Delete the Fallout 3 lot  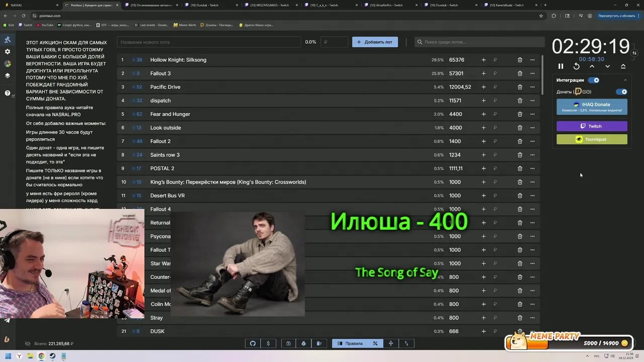[520, 73]
